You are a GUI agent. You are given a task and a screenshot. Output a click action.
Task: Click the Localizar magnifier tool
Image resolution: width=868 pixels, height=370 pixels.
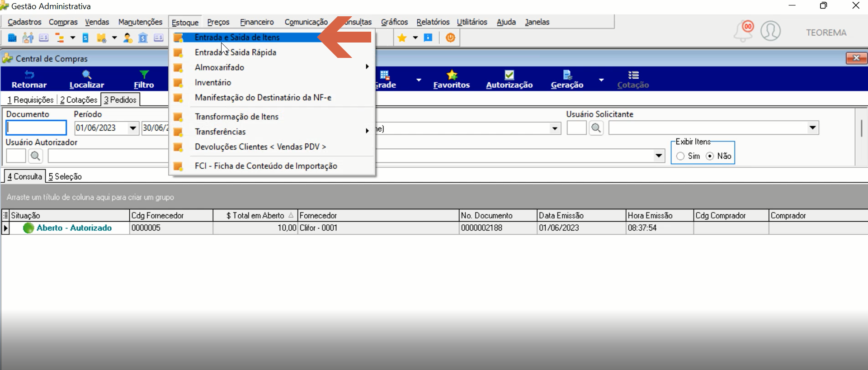click(x=87, y=80)
